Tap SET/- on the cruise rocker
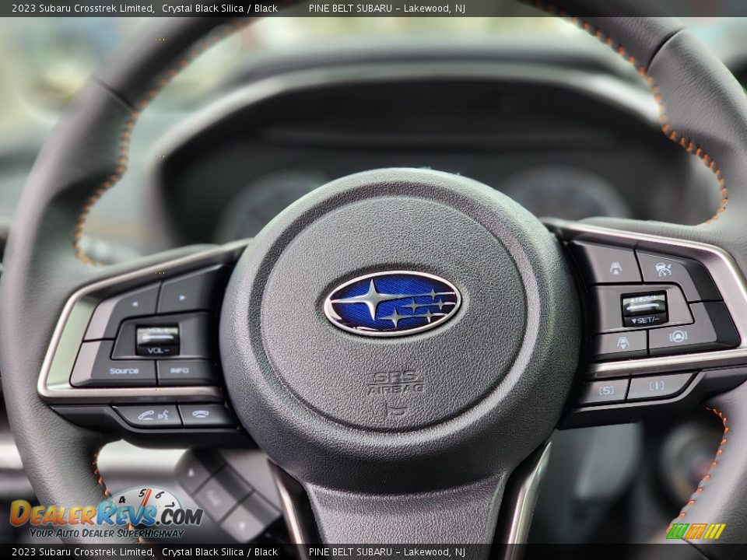 (x=644, y=319)
